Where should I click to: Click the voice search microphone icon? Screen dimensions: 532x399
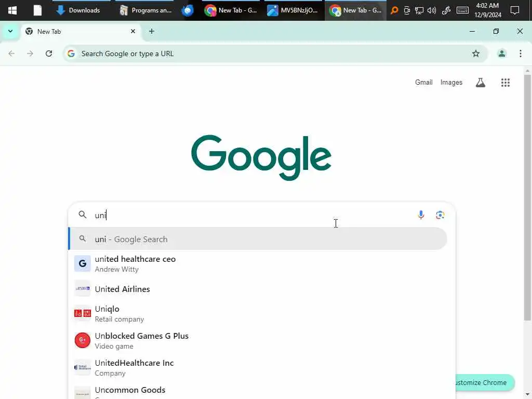coord(421,215)
